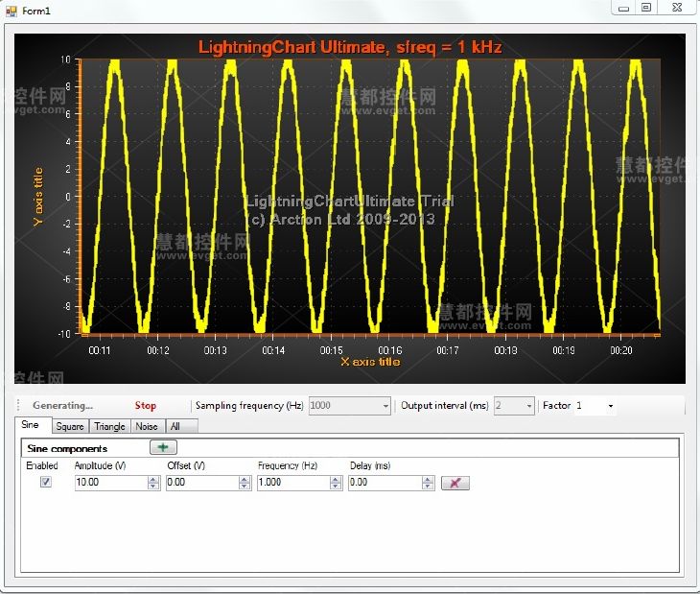Click the 'Sampling frequency (Hz)' label
Screen dimensions: 700x594
click(x=249, y=406)
